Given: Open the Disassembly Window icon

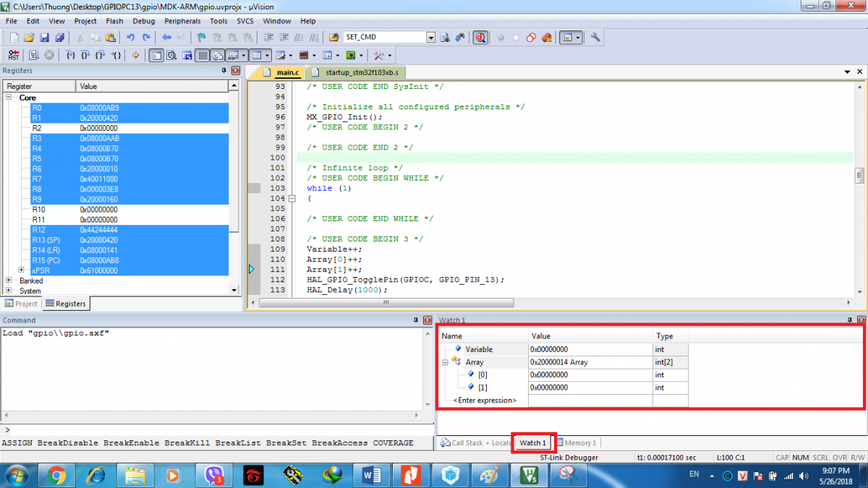Looking at the screenshot, I should [x=172, y=55].
